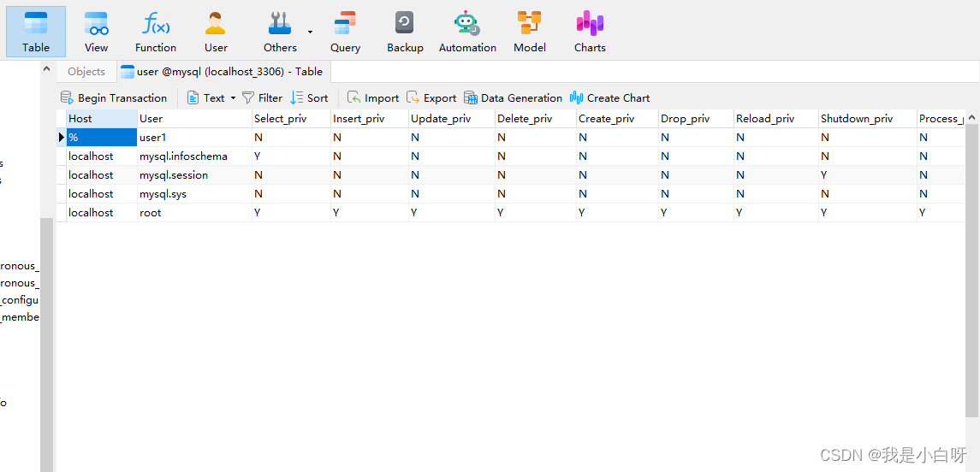Open the View objects toolbar icon
Screen dimensions: 980x472
pyautogui.click(x=96, y=32)
